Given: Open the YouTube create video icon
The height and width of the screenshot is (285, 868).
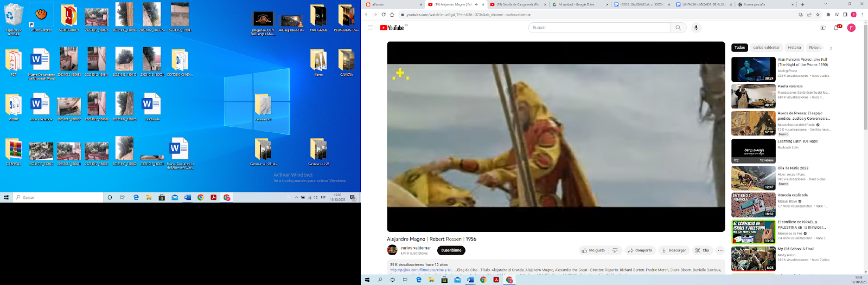Looking at the screenshot, I should tap(823, 28).
